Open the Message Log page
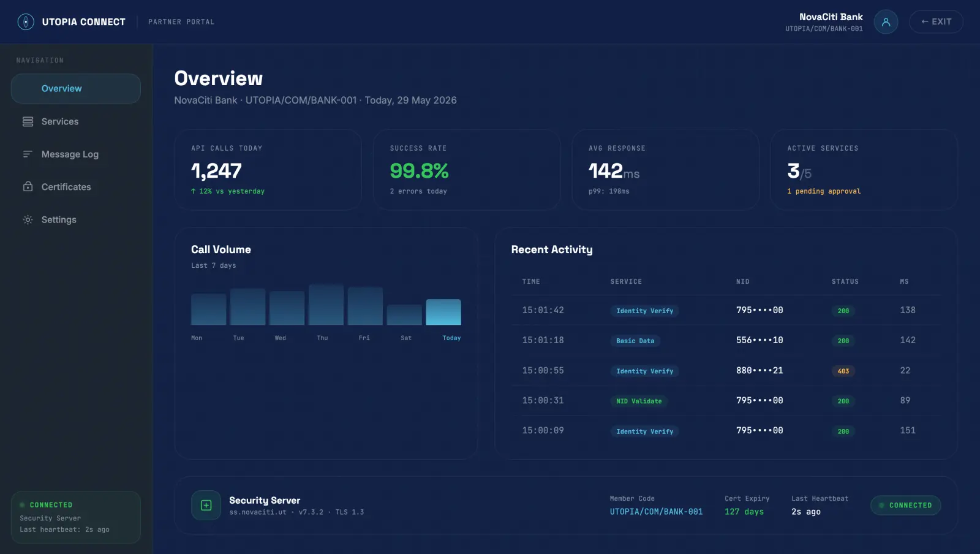This screenshot has width=980, height=554. pos(76,154)
